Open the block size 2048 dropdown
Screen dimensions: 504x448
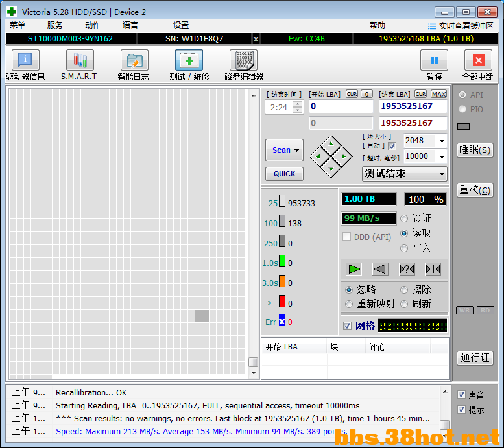(x=442, y=141)
